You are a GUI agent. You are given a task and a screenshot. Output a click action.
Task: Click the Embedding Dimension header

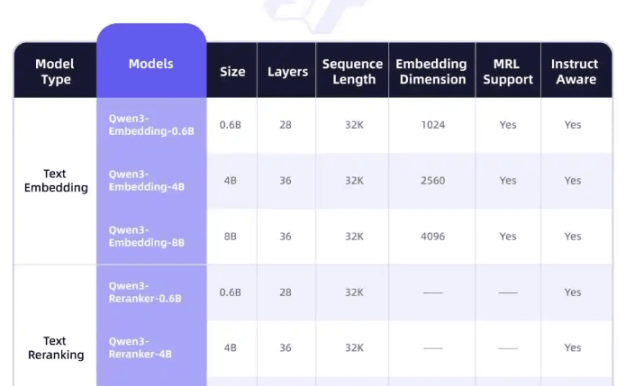[432, 71]
